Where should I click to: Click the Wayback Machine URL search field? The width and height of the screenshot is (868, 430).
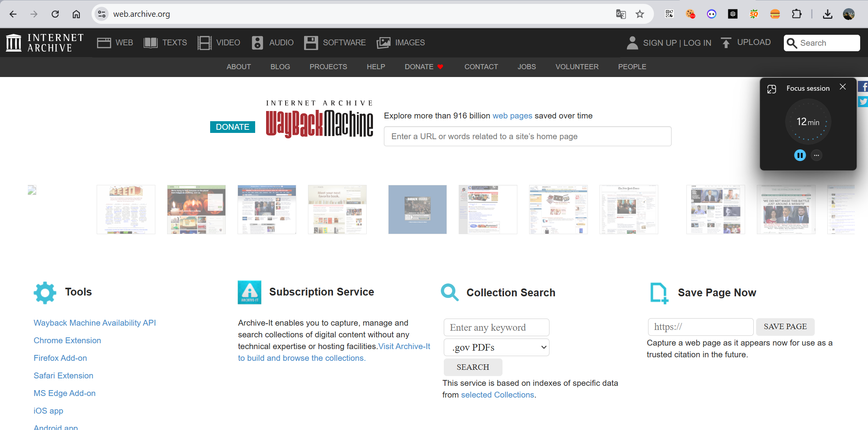527,136
